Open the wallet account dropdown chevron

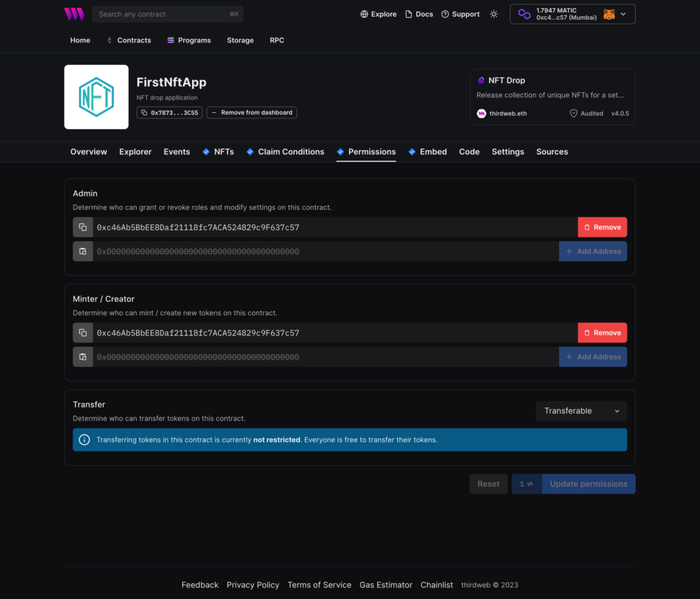(x=623, y=14)
